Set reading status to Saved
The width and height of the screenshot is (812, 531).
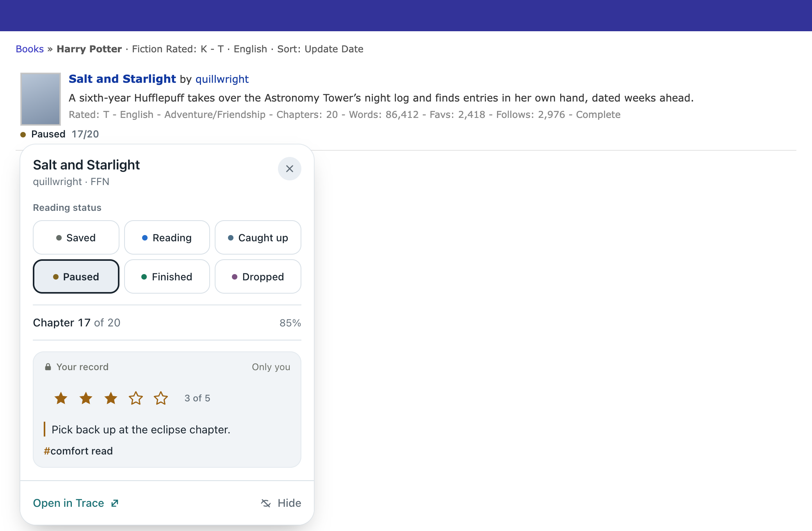[76, 237]
